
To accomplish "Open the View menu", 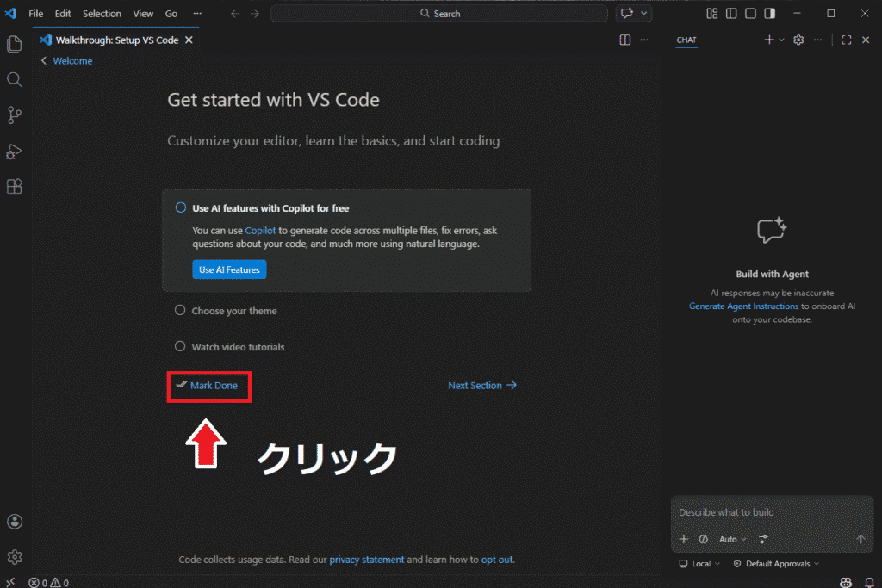I will pos(143,14).
